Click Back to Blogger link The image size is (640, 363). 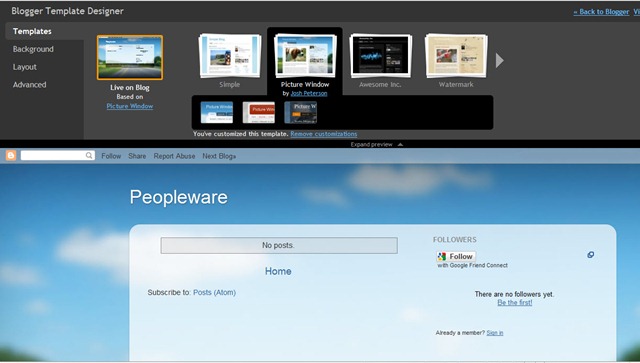pyautogui.click(x=601, y=12)
